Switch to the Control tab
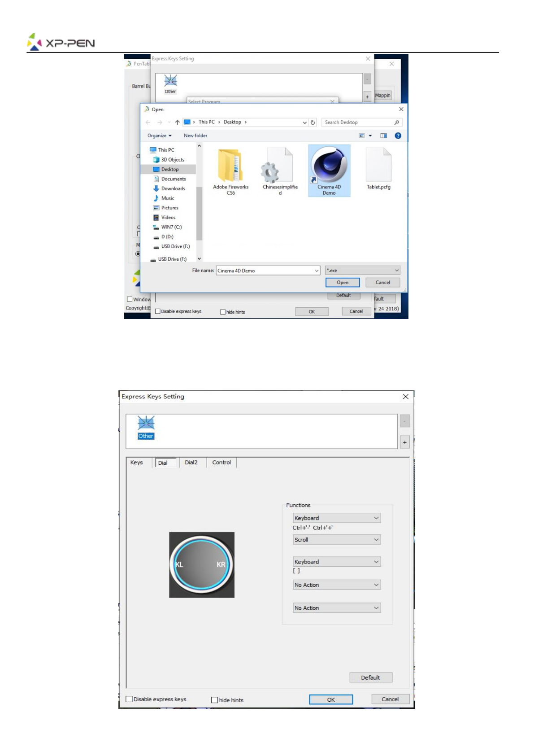 click(x=221, y=463)
